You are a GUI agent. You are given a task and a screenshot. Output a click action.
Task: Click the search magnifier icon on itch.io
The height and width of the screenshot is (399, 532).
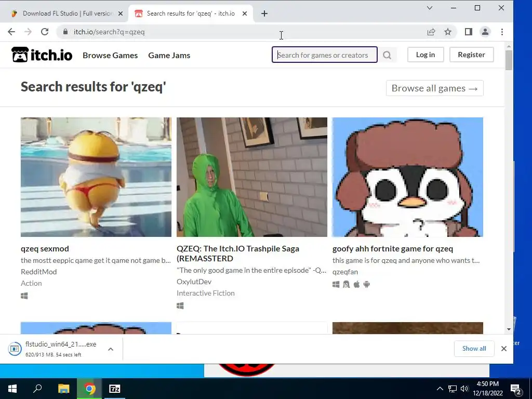tap(387, 55)
